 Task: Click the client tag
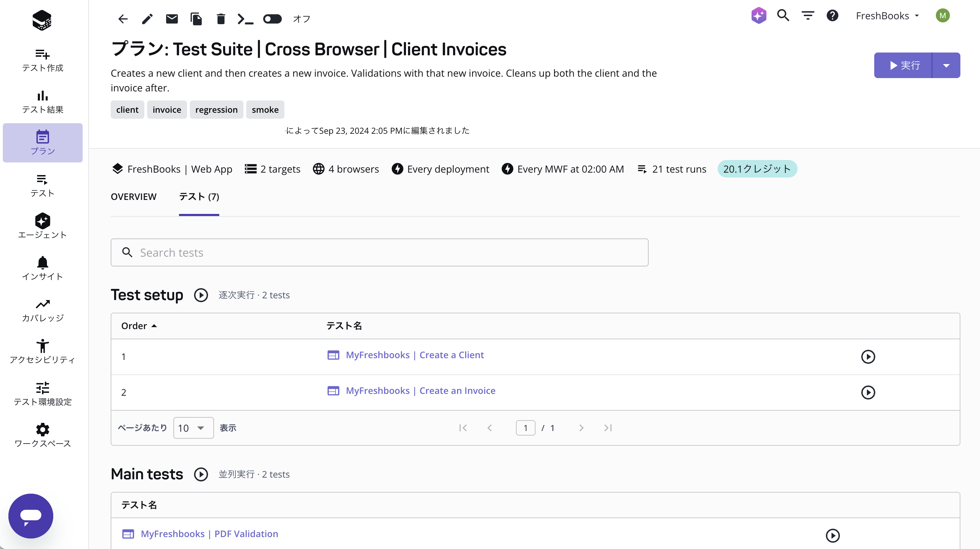(x=127, y=110)
